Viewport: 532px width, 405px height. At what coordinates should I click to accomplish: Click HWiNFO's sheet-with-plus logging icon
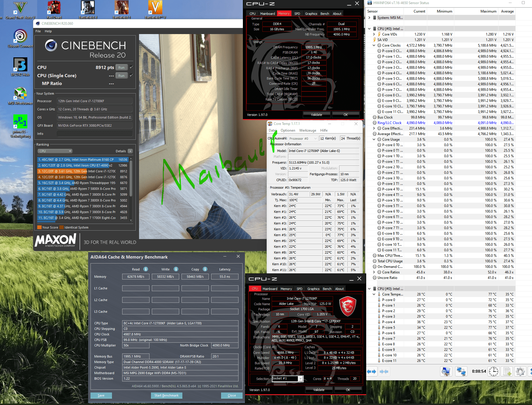pyautogui.click(x=507, y=372)
